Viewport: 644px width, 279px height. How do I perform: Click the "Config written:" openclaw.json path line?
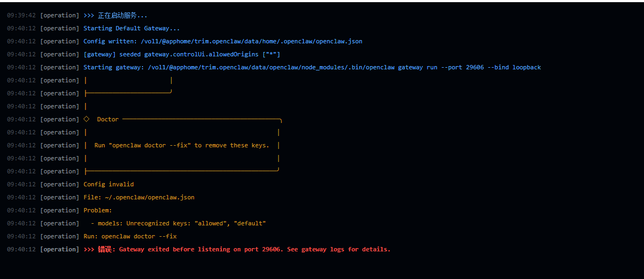pyautogui.click(x=223, y=42)
